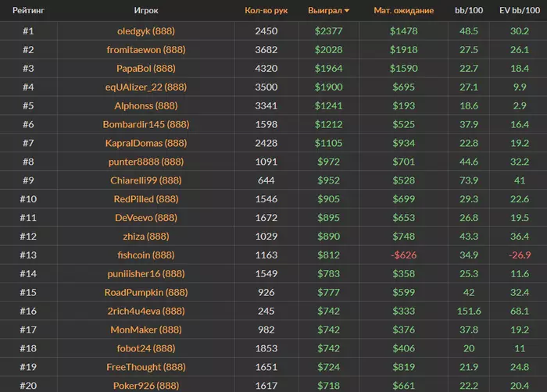Image resolution: width=547 pixels, height=392 pixels.
Task: Select the $1900 winnings cell
Action: click(x=329, y=87)
